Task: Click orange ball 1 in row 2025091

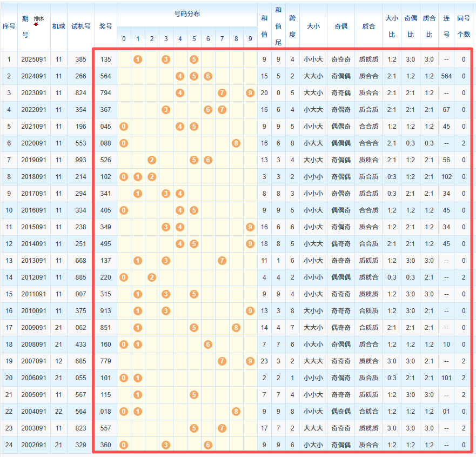Action: [x=138, y=59]
